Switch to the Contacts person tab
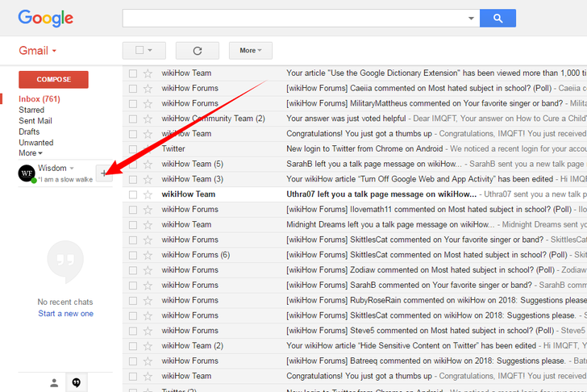The image size is (587, 392). tap(54, 382)
